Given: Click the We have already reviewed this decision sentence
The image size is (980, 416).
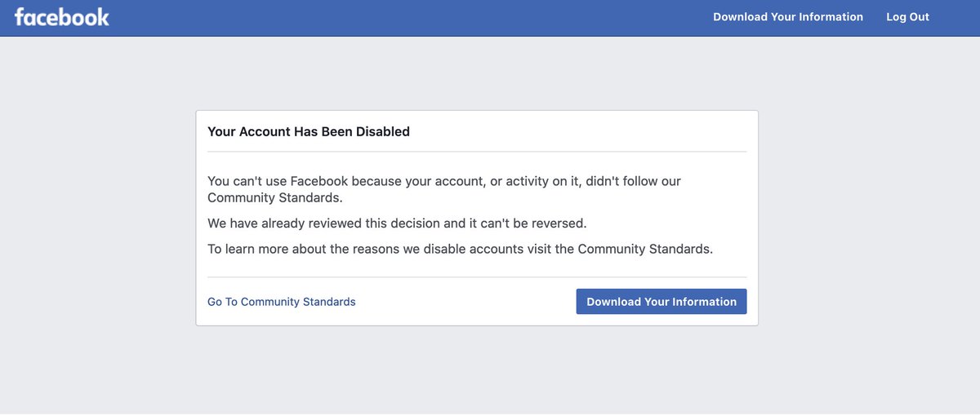Looking at the screenshot, I should [x=397, y=223].
